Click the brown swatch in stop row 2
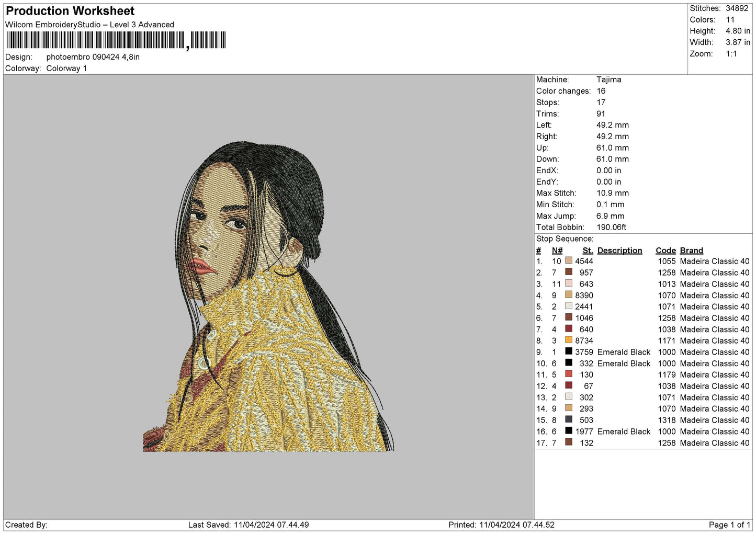Screen dimensions: 756x534 [x=569, y=272]
